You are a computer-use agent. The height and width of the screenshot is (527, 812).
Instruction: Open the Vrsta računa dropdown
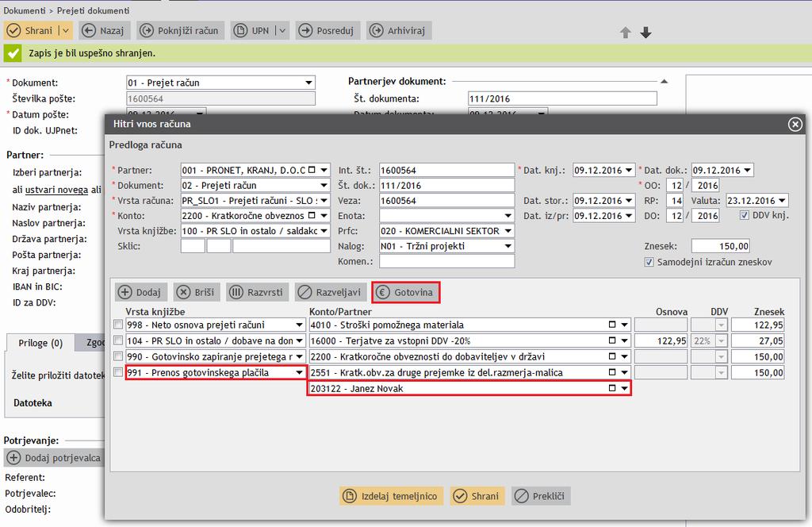(324, 201)
